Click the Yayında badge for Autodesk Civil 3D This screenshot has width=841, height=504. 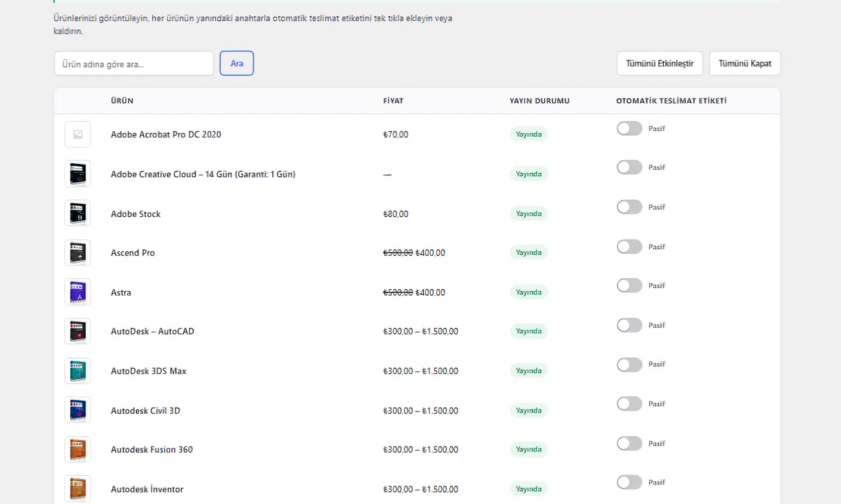click(x=529, y=410)
